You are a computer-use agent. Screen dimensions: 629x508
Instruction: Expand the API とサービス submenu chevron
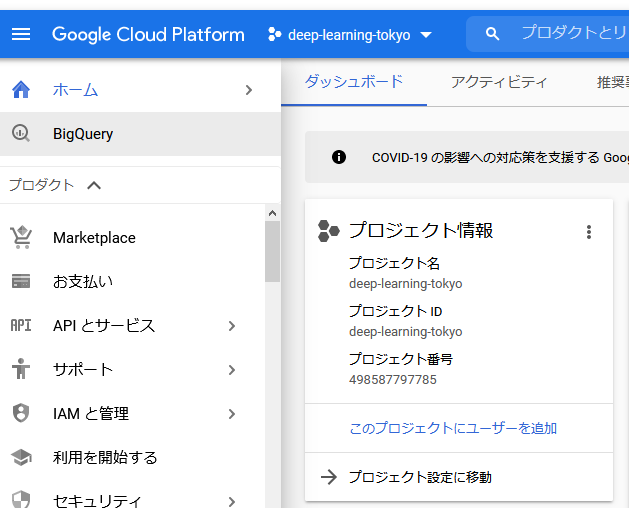[232, 326]
